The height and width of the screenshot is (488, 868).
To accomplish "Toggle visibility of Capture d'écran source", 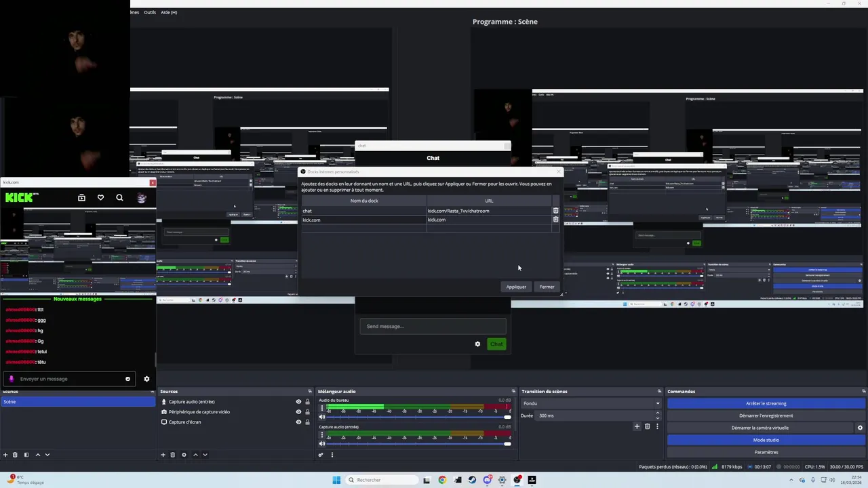I will click(x=298, y=422).
